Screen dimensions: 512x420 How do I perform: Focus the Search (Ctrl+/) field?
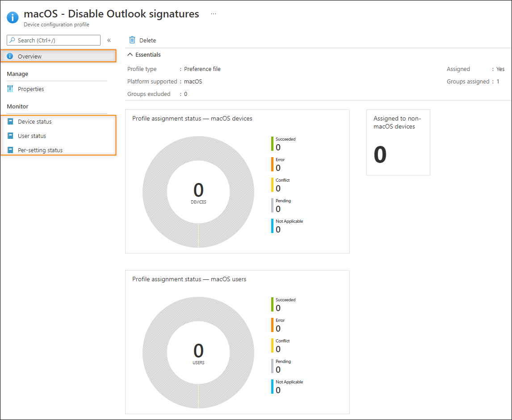click(x=54, y=40)
